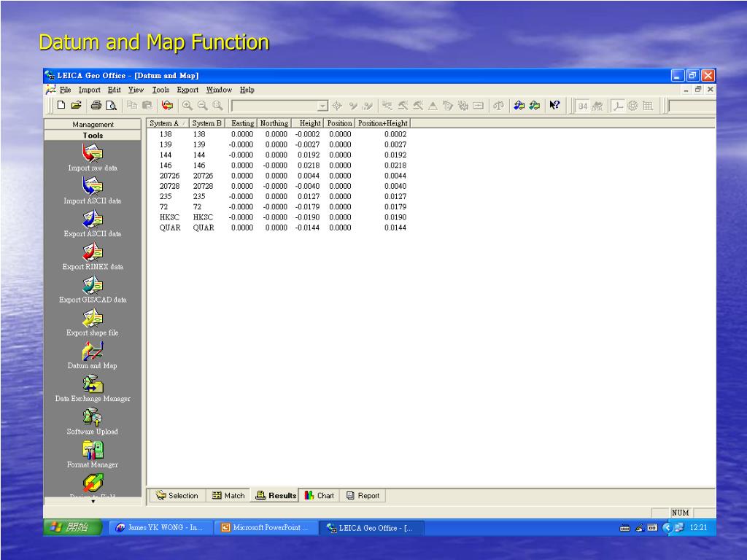Open the Software Upload tool

(93, 421)
